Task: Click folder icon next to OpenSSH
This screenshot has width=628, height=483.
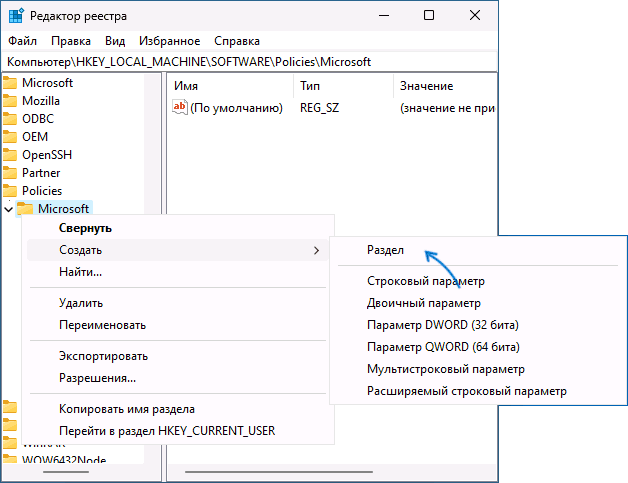Action: coord(10,155)
